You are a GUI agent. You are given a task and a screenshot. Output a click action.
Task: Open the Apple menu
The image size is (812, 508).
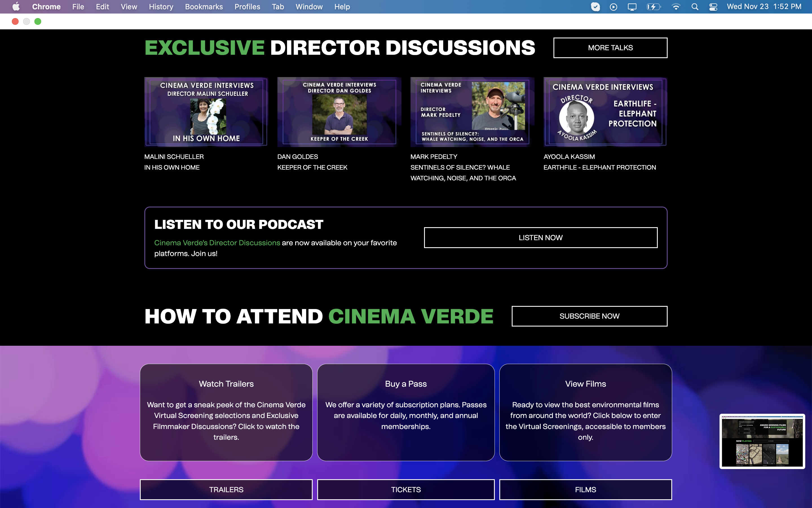click(x=16, y=7)
